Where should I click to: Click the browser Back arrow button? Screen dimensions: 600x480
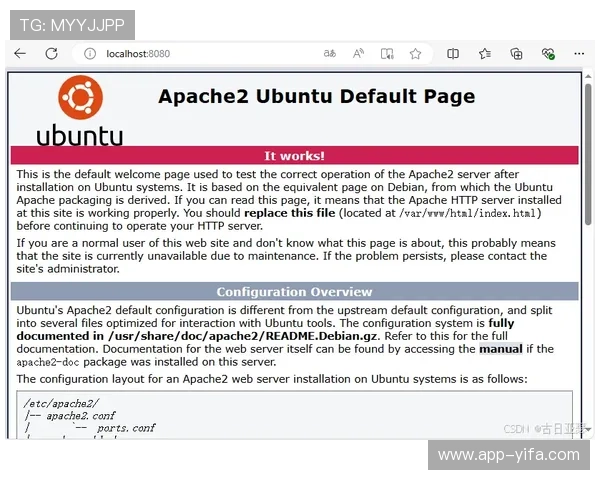coord(20,54)
